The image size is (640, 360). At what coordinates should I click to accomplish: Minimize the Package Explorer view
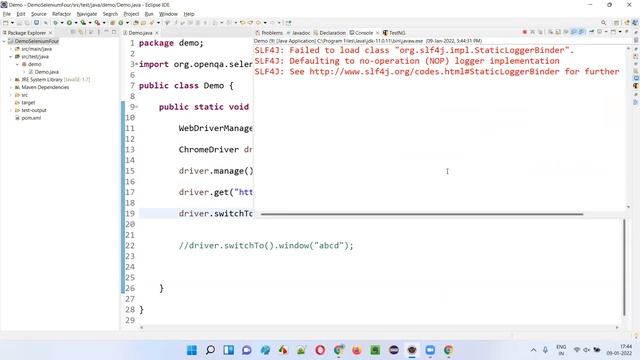106,32
